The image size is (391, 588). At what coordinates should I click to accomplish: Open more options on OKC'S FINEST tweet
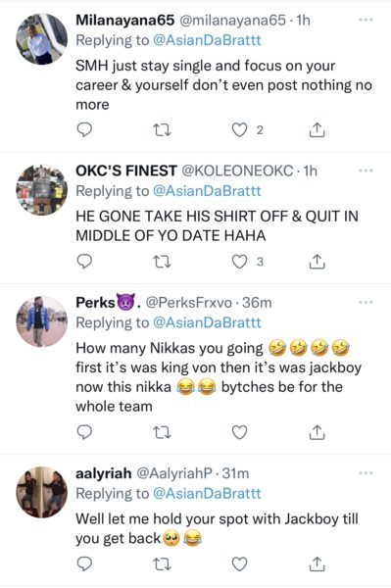[x=366, y=171]
